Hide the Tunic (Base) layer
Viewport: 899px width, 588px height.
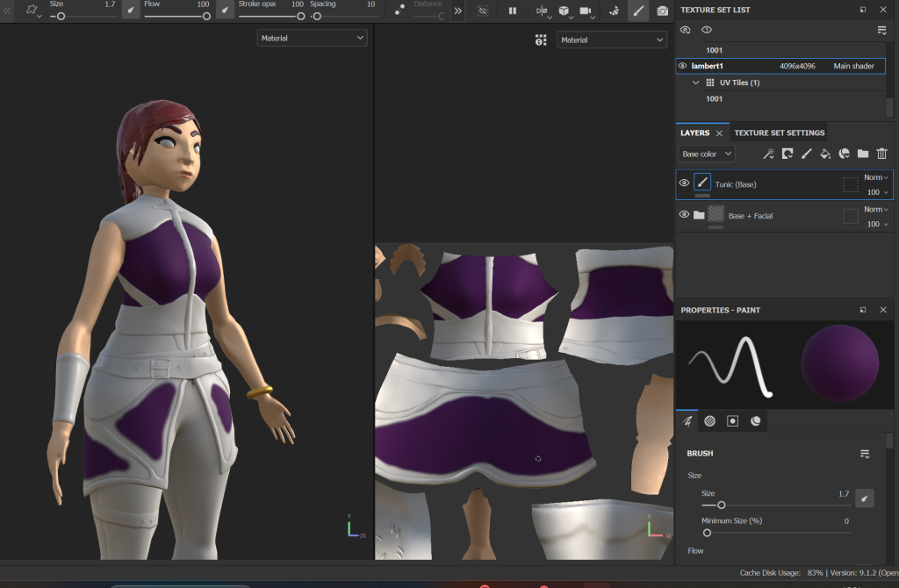[x=684, y=183]
